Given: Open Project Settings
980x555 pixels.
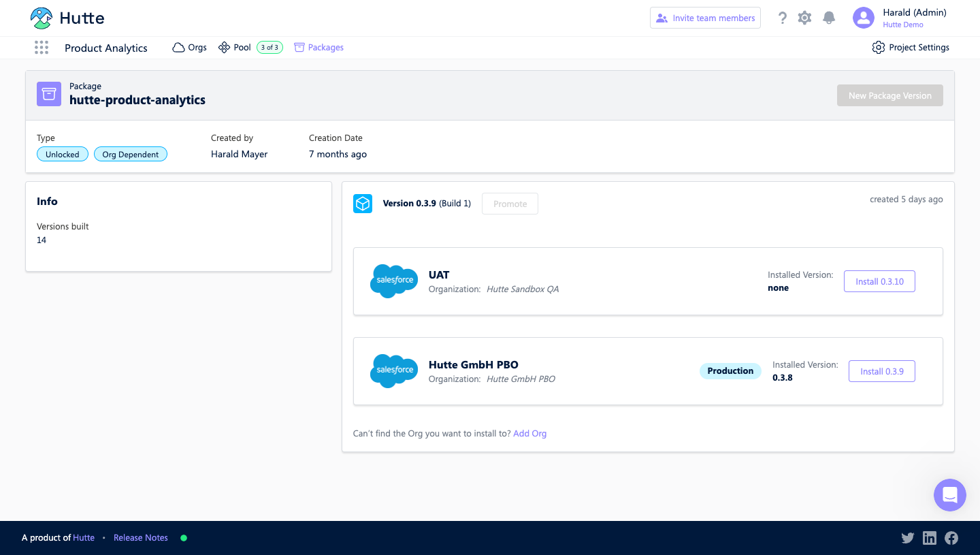Looking at the screenshot, I should coord(911,48).
